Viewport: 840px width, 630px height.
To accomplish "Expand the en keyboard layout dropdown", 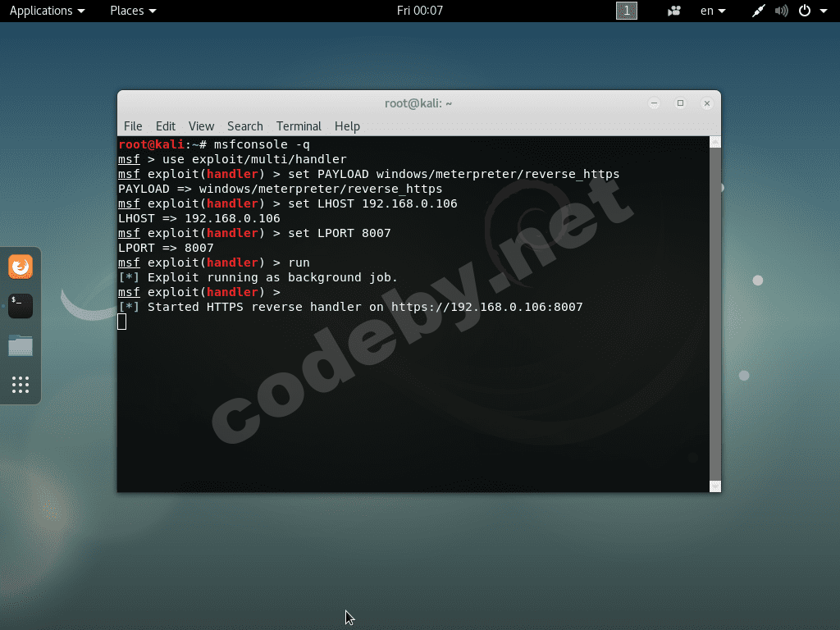I will click(713, 11).
